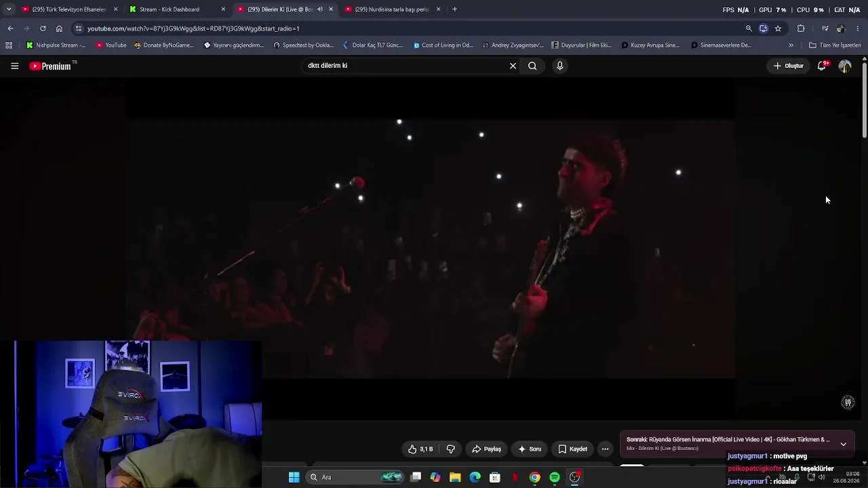Click the video player to toggle playback
Viewport: 868px width, 488px height.
(x=430, y=247)
